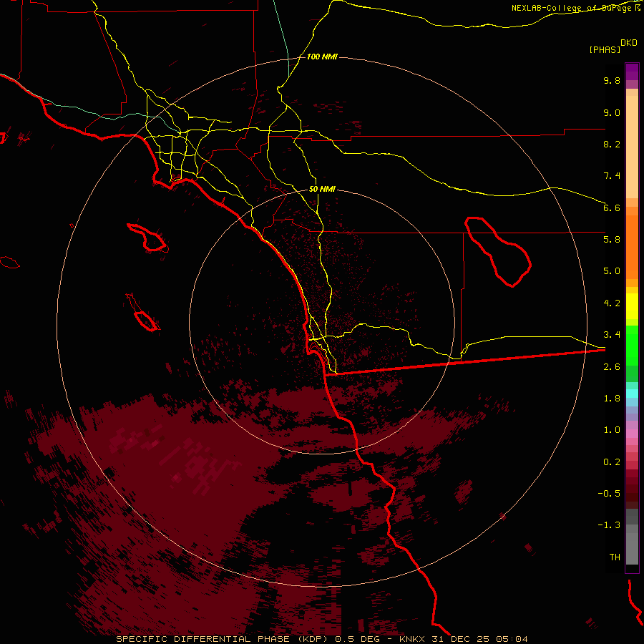The height and width of the screenshot is (644, 644).
Task: Click the 50 NMI range ring label
Action: 322,189
